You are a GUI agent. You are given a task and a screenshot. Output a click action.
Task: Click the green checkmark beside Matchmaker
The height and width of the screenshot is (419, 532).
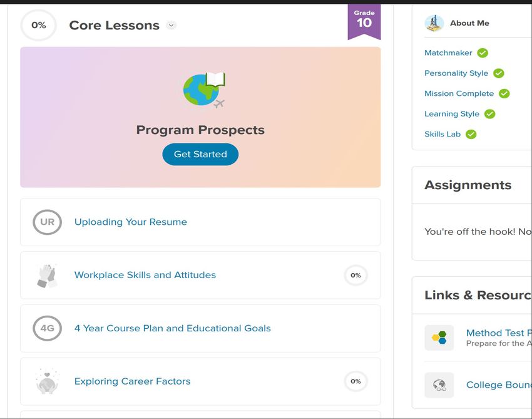[483, 53]
